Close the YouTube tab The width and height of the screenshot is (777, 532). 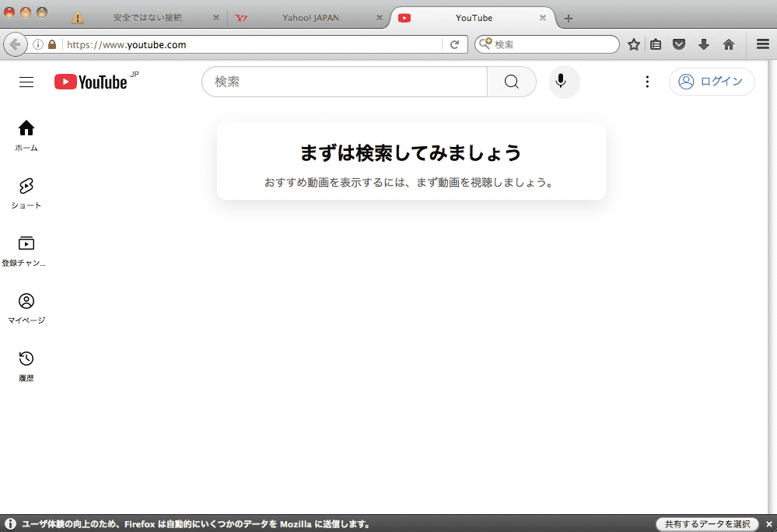click(543, 18)
